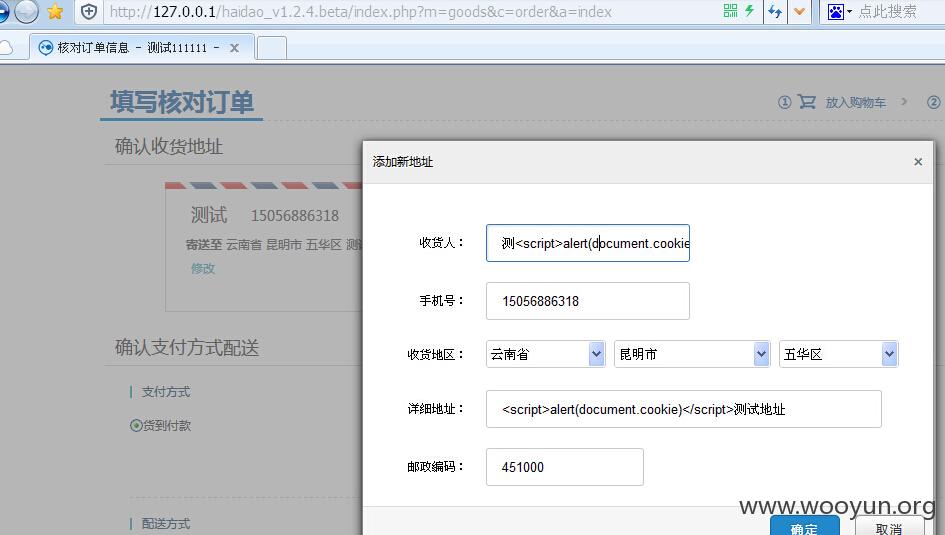
Task: Close the 核对订单信息 tab
Action: coord(234,48)
